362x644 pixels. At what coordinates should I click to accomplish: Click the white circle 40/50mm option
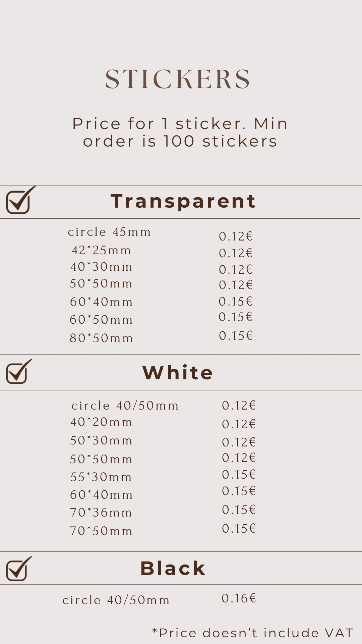click(125, 406)
